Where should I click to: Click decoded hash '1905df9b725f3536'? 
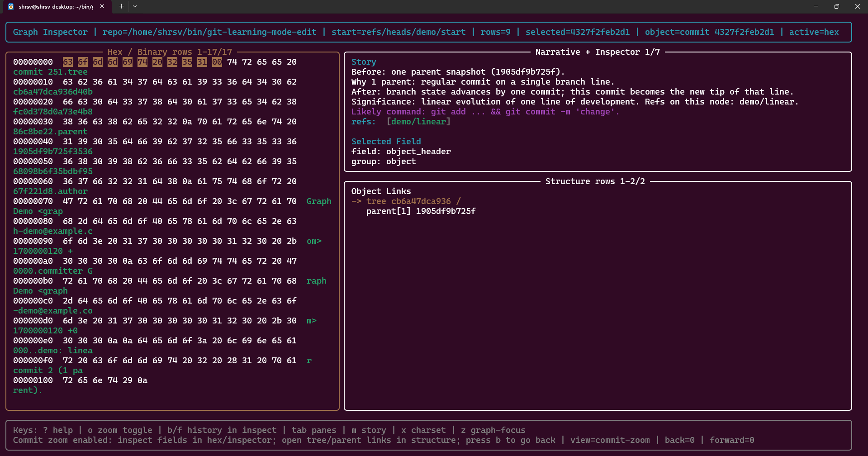pos(53,152)
